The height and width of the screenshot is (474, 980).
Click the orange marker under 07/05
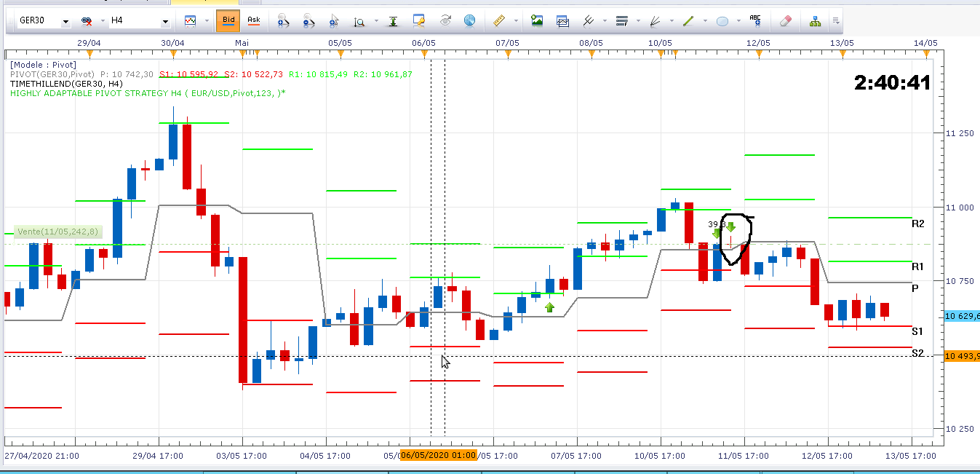tap(507, 53)
